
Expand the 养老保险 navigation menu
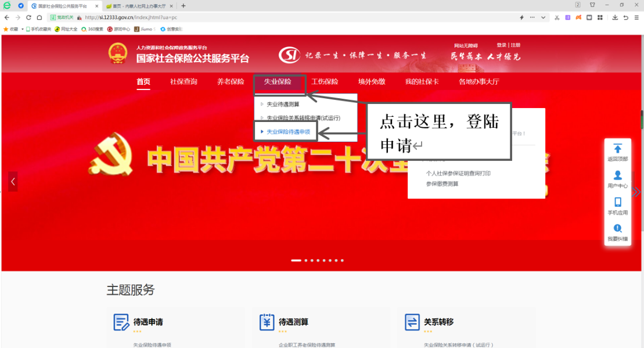click(231, 81)
